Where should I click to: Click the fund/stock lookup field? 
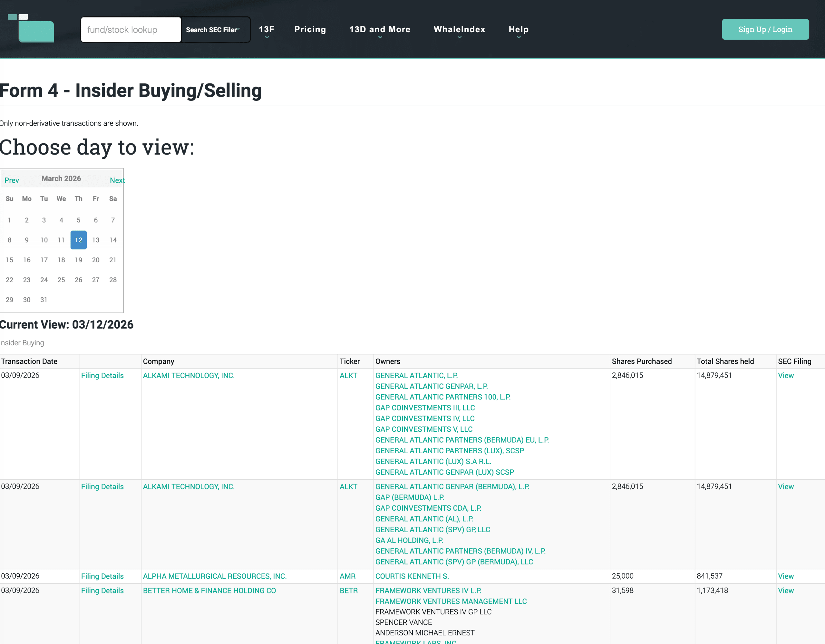tap(131, 29)
